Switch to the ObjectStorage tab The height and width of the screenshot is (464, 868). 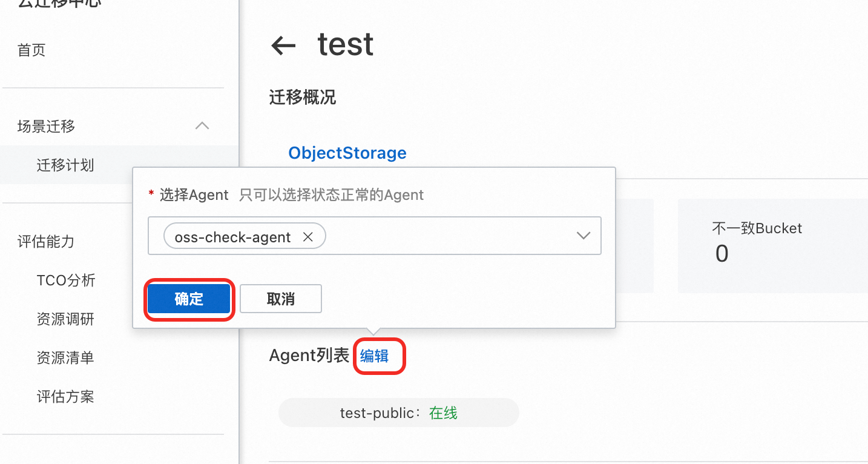point(347,153)
